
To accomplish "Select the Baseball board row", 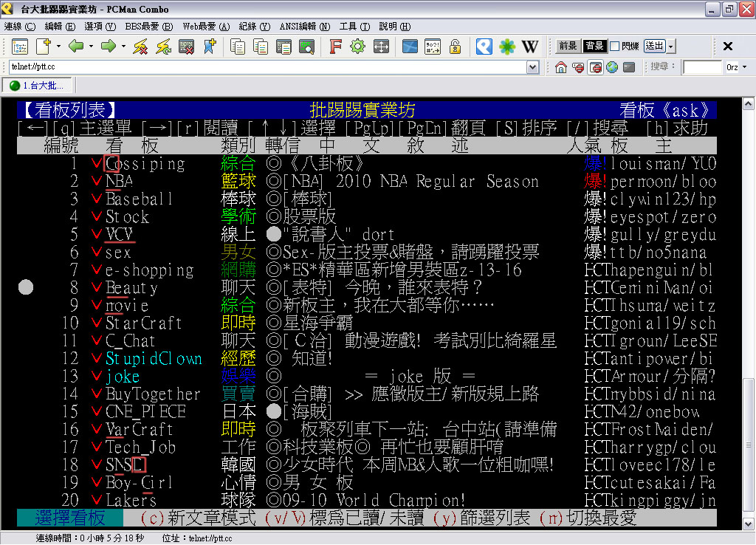I will click(x=366, y=199).
